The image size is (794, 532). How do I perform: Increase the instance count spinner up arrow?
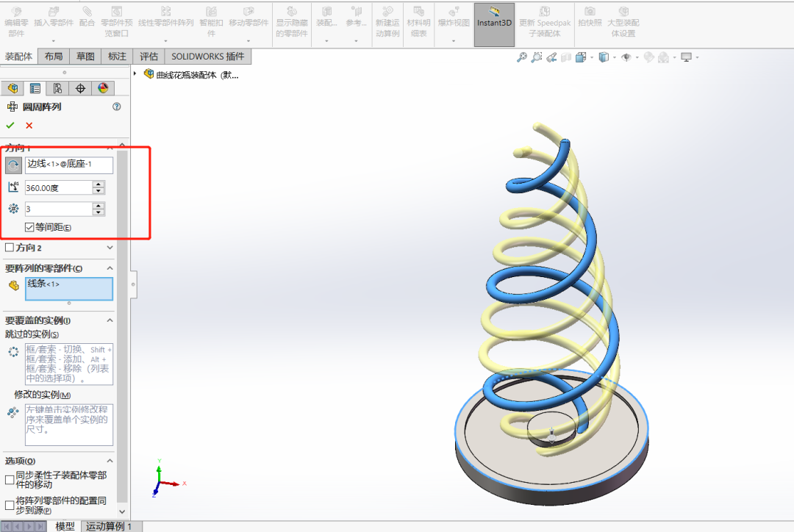[99, 206]
